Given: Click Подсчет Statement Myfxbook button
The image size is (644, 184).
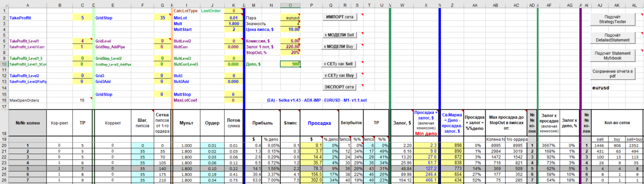Looking at the screenshot, I should pyautogui.click(x=613, y=55).
